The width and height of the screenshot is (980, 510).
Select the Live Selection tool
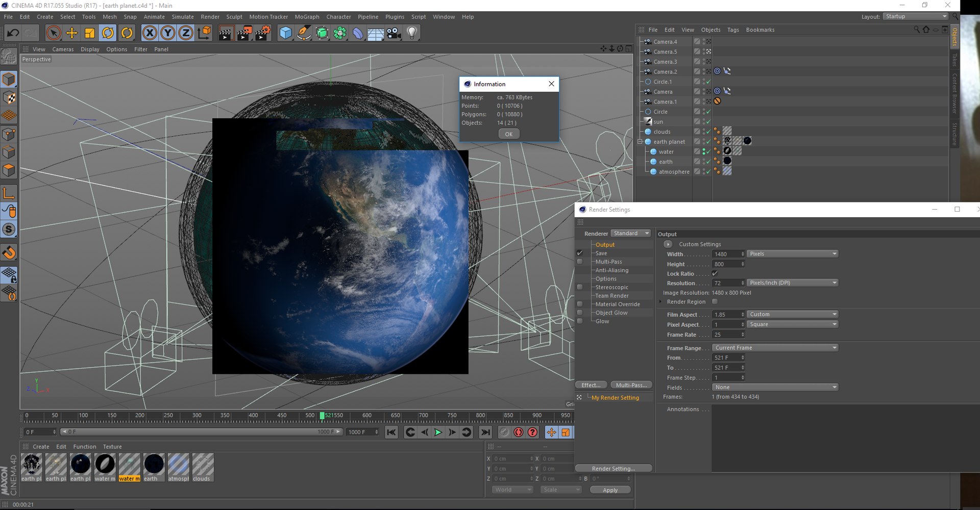coord(53,33)
